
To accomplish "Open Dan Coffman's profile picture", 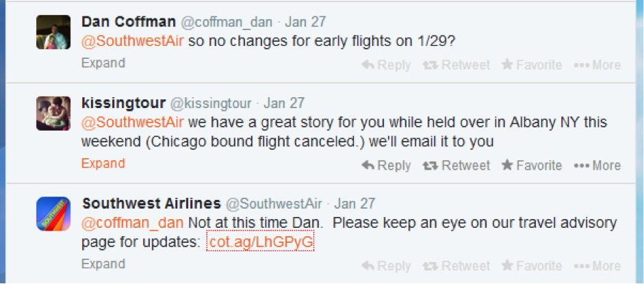I will 53,32.
